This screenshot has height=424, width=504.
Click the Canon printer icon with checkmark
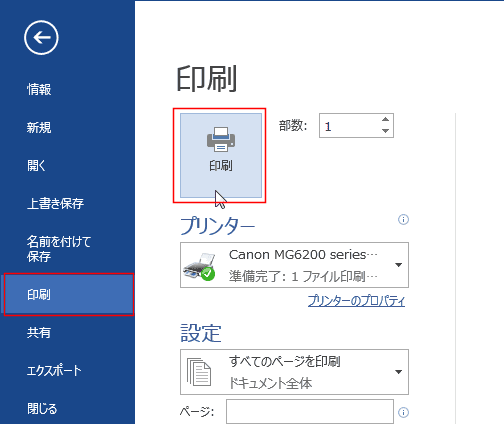click(200, 266)
